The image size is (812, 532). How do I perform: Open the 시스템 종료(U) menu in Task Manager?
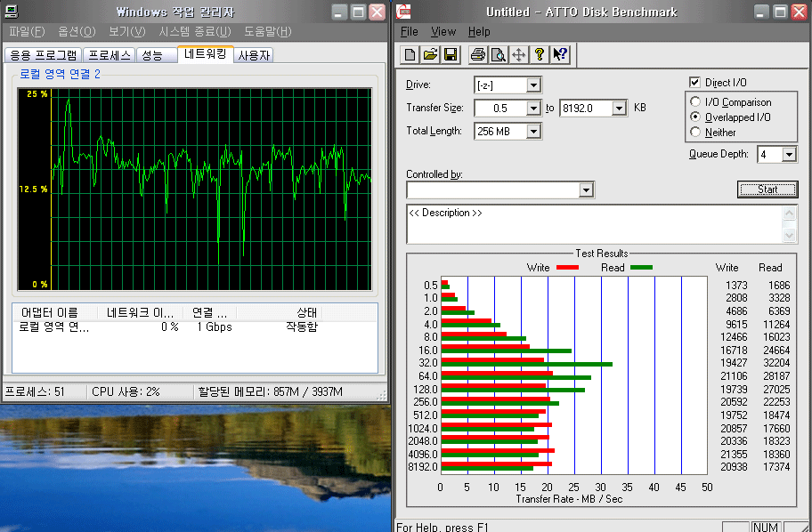click(x=195, y=31)
